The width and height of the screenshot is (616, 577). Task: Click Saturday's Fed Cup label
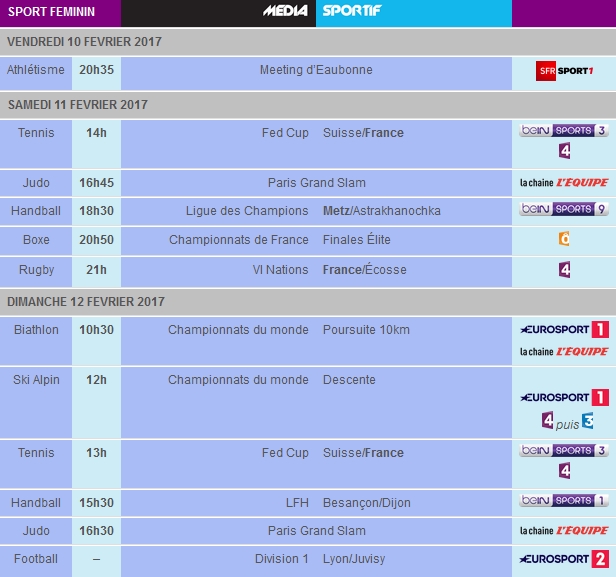[285, 133]
